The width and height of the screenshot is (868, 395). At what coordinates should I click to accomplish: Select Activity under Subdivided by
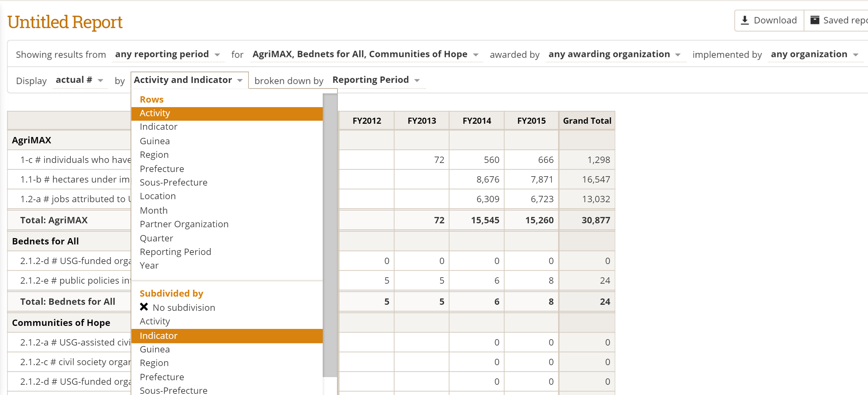155,321
